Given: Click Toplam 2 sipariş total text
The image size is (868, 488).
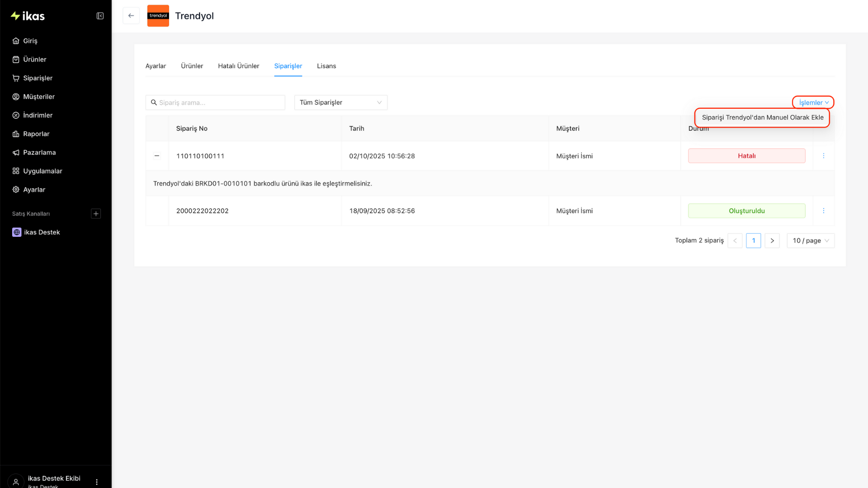Looking at the screenshot, I should [x=699, y=240].
